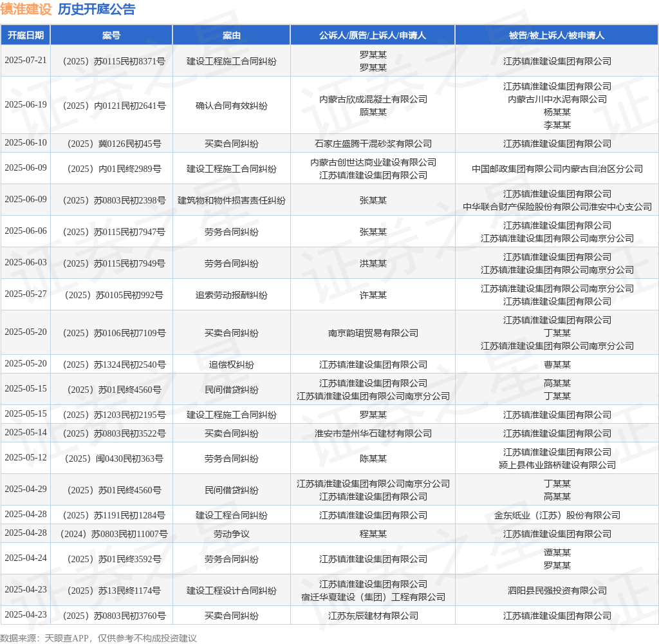Image resolution: width=659 pixels, height=644 pixels.
Task: Click defendant 曹某某
Action: coord(557,365)
